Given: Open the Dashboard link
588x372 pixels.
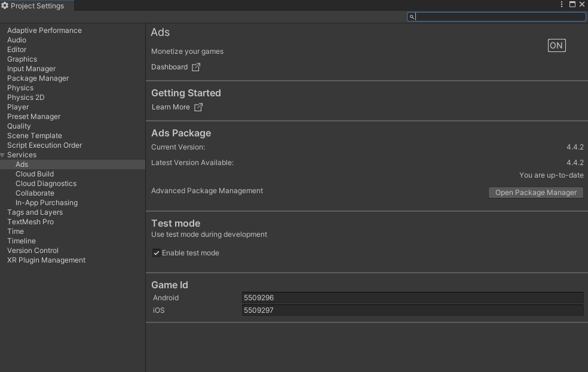Looking at the screenshot, I should tap(169, 67).
